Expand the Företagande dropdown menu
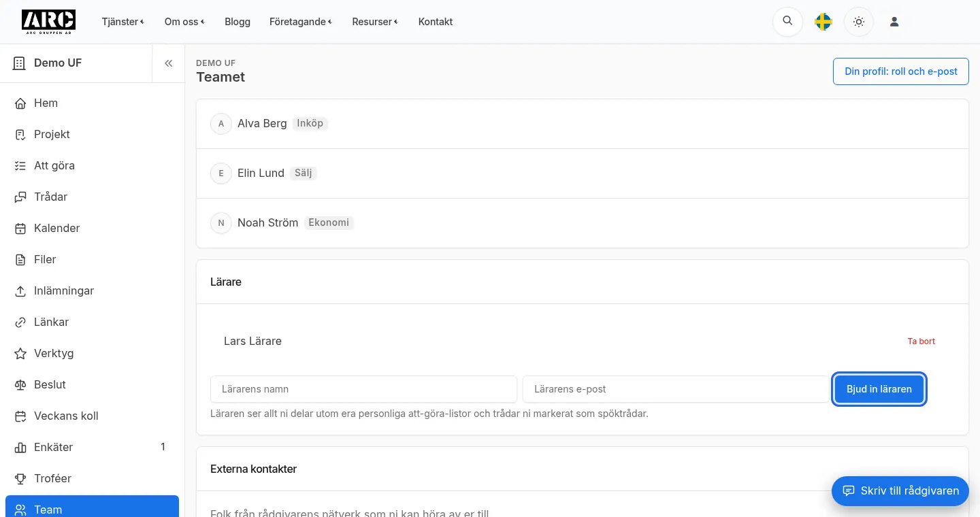This screenshot has width=980, height=517. coord(301,22)
